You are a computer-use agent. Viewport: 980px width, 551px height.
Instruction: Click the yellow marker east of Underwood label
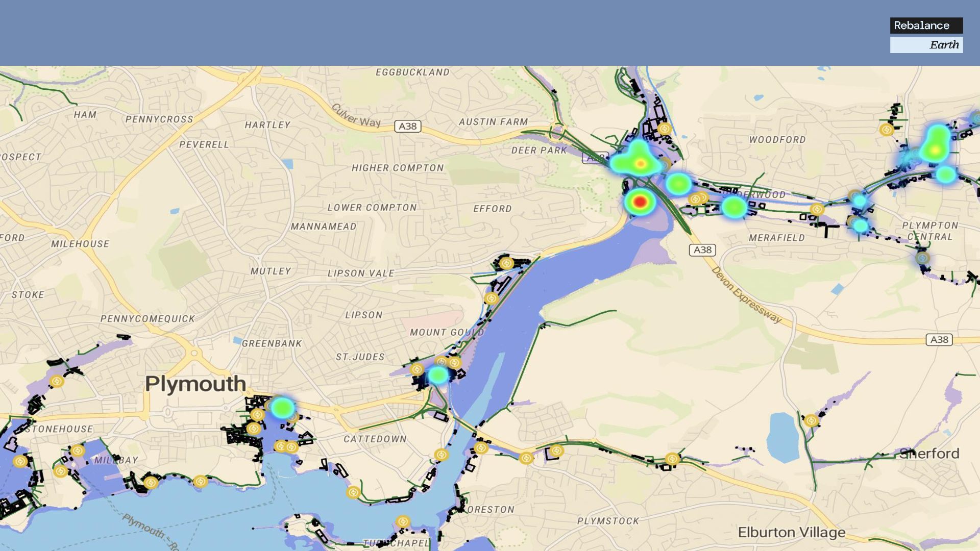point(817,209)
